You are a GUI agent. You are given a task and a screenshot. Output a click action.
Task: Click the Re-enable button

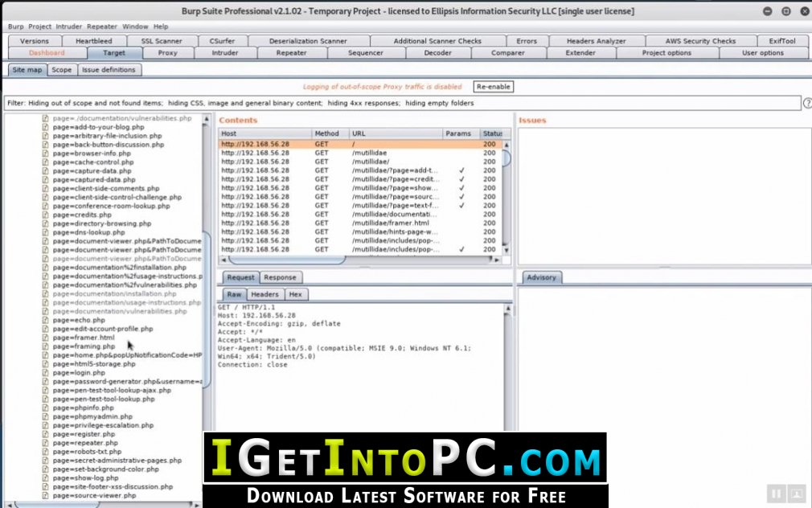click(494, 87)
